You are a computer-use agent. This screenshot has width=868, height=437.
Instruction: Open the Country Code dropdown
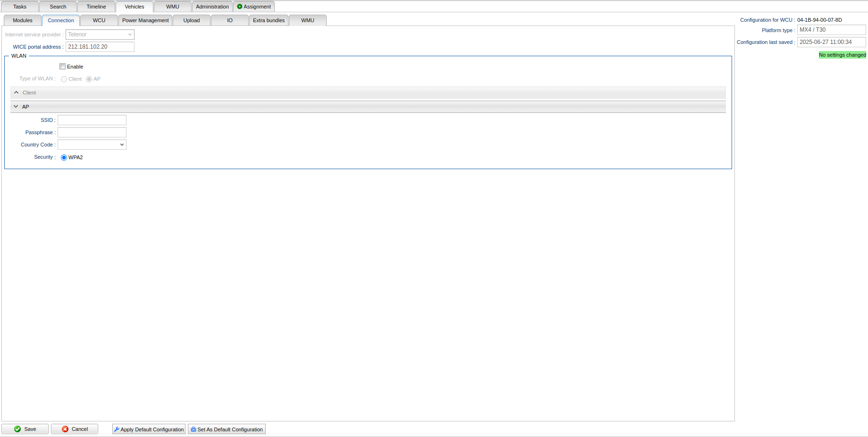[122, 145]
